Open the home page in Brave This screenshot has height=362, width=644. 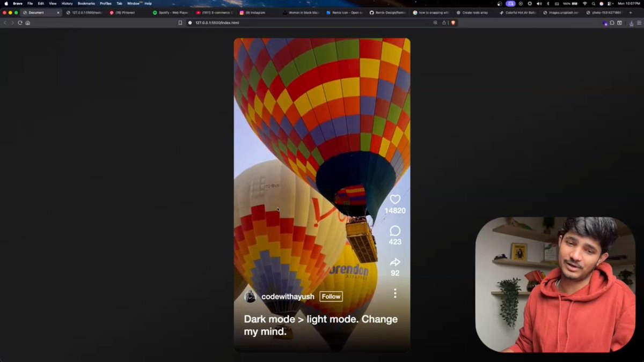(27, 23)
